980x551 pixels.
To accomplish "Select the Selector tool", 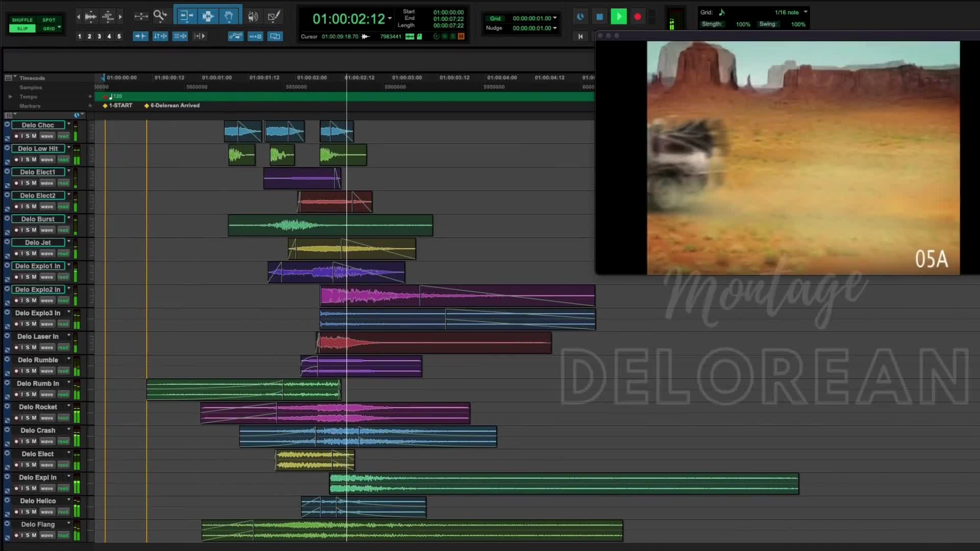I will [x=208, y=16].
